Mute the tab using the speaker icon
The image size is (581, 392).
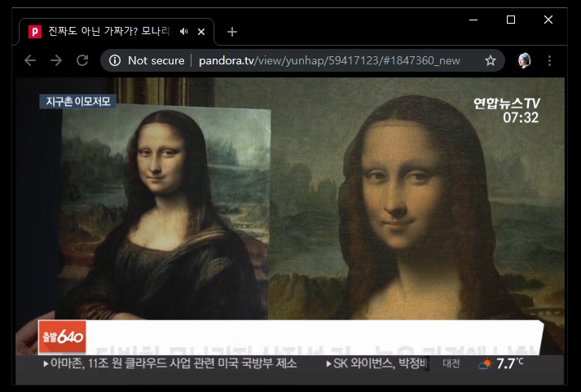184,32
